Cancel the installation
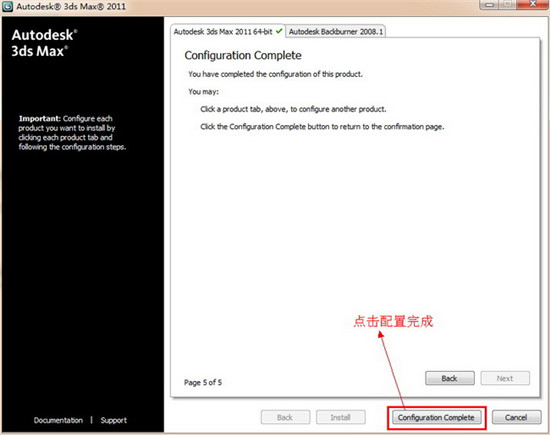Viewport: 550px width, 435px height. tap(516, 417)
